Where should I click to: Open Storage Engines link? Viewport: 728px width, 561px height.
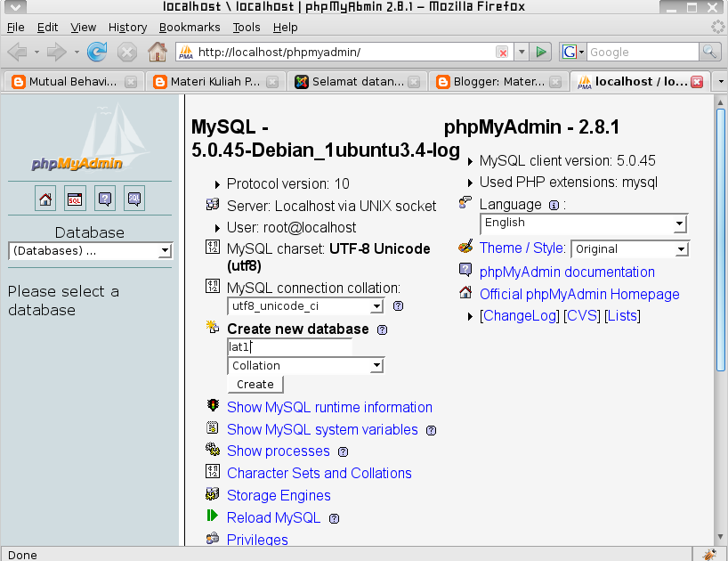coord(279,495)
